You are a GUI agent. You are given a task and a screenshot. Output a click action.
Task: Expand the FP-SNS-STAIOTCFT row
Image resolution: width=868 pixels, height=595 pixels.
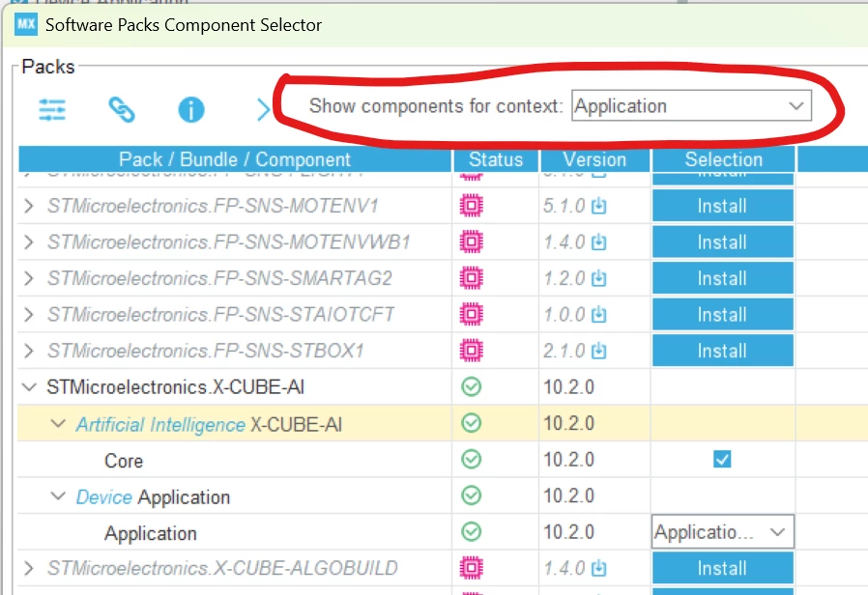pyautogui.click(x=29, y=314)
